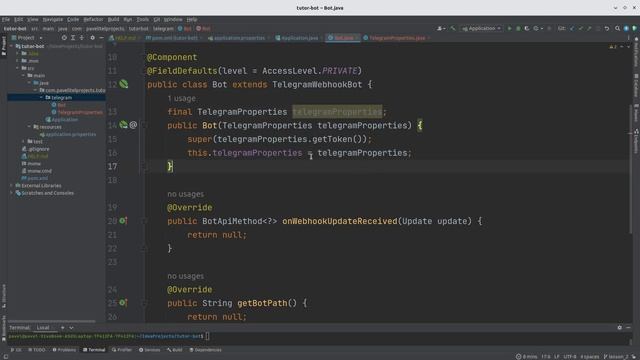Open the Navigate menu
This screenshot has width=640, height=360.
click(53, 19)
